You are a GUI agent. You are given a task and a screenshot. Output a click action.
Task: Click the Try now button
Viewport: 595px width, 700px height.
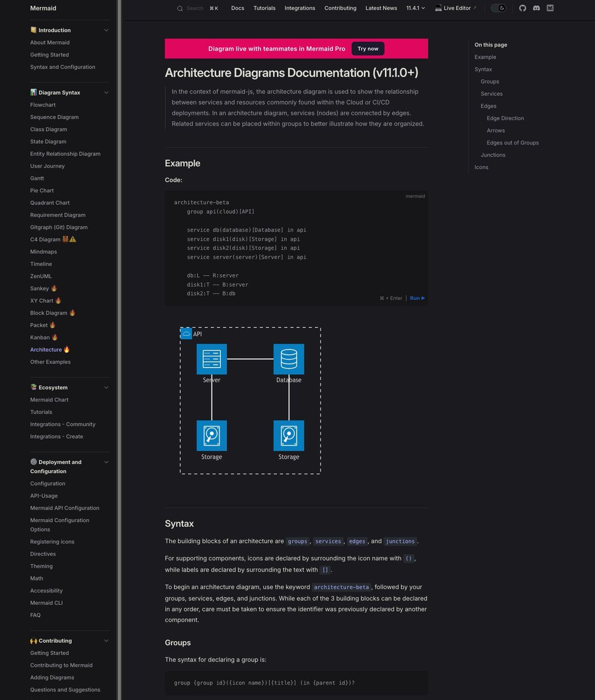[368, 48]
